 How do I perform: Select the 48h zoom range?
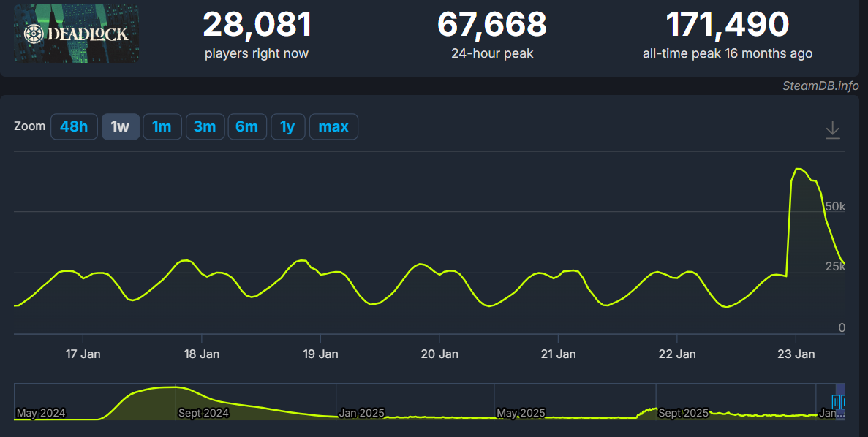tap(74, 126)
